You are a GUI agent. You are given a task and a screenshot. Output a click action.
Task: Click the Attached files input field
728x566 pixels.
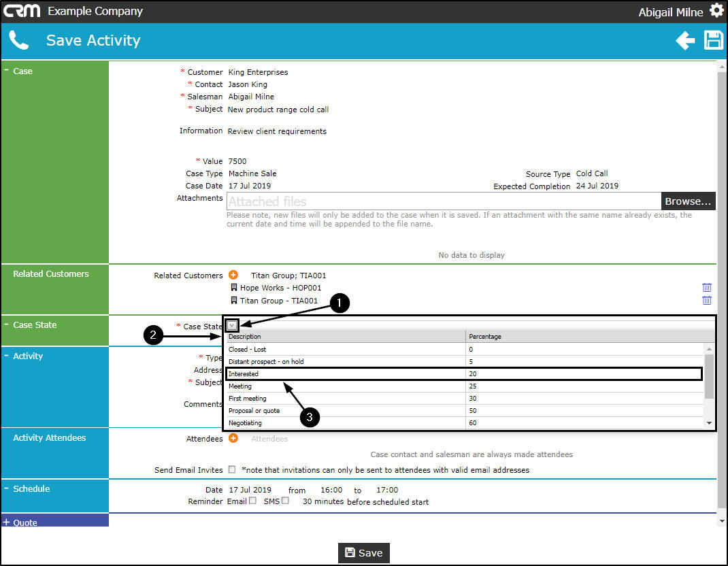point(444,201)
